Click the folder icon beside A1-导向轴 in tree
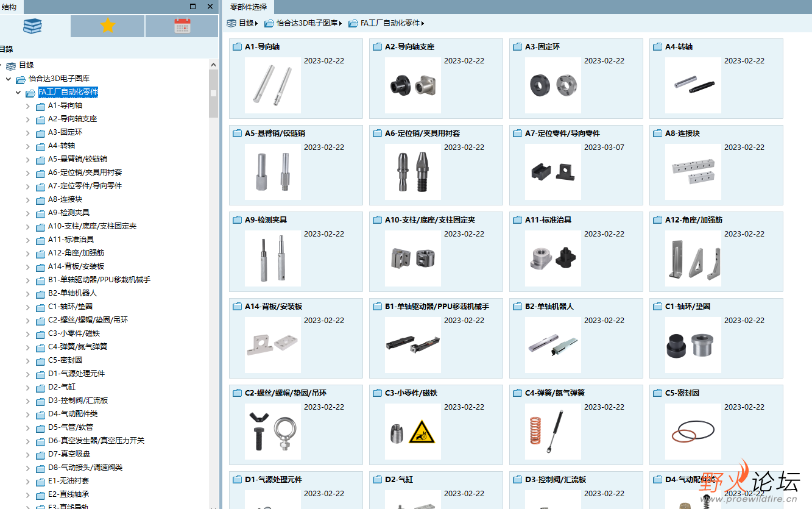Screen dimensions: 812x509 (x=40, y=105)
